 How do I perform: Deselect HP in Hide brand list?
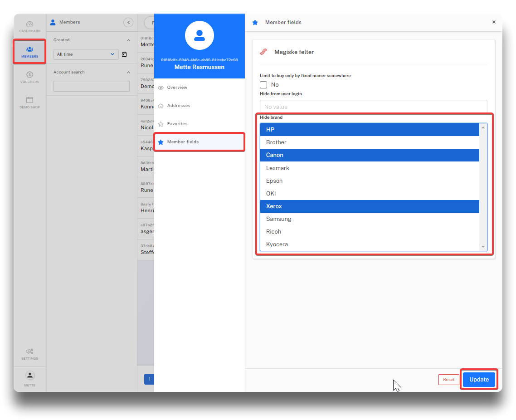[x=370, y=130]
